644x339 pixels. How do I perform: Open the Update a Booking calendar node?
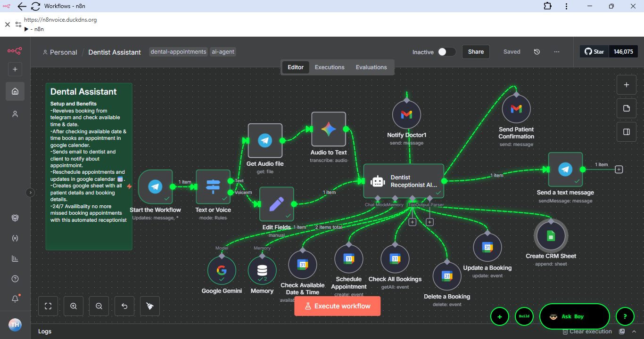[x=487, y=247]
